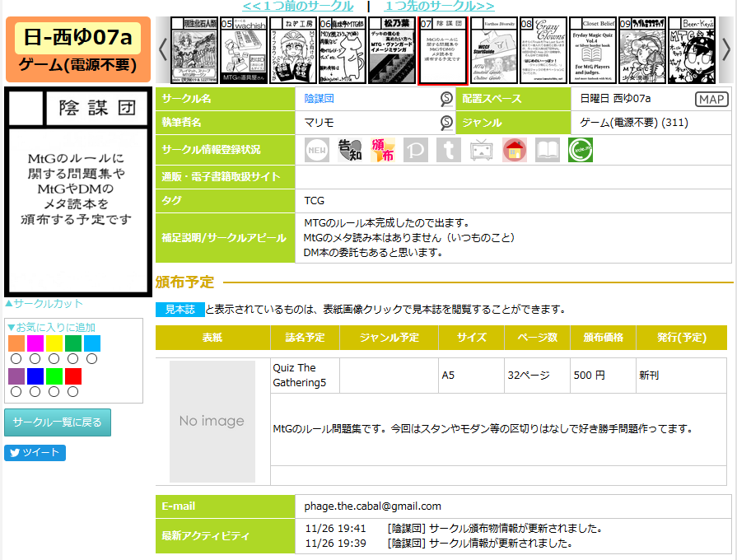Click the magenta color swatch

35,343
